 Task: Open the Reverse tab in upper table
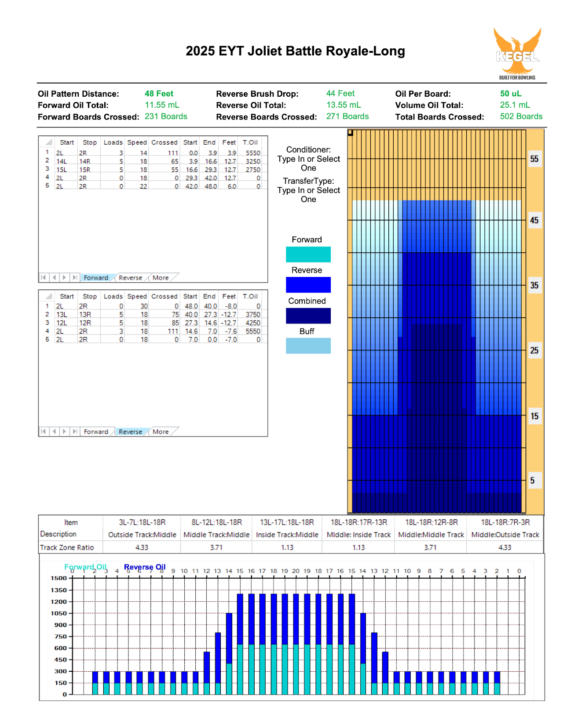(131, 278)
